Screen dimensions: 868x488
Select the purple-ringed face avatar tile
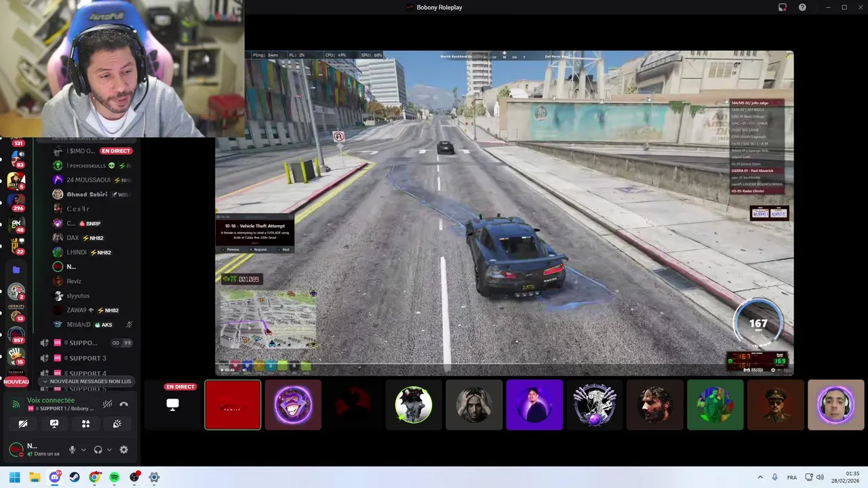pyautogui.click(x=836, y=405)
